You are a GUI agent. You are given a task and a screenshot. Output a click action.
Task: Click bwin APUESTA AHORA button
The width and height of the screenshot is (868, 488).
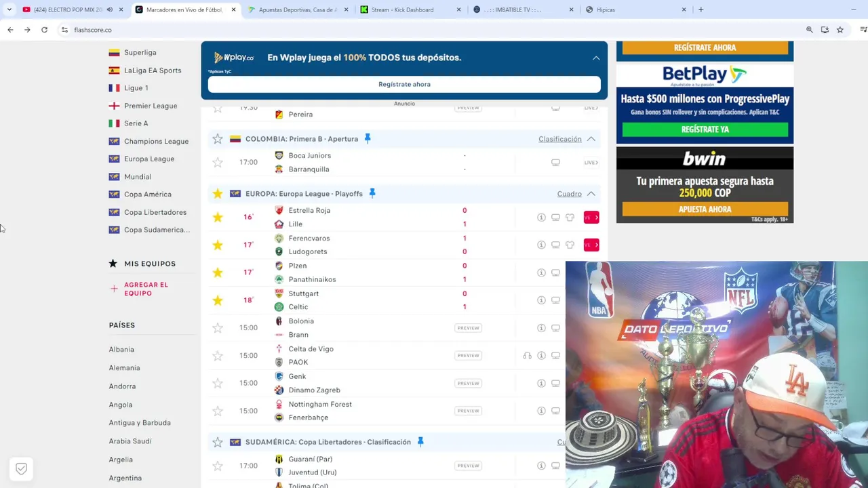click(x=705, y=209)
